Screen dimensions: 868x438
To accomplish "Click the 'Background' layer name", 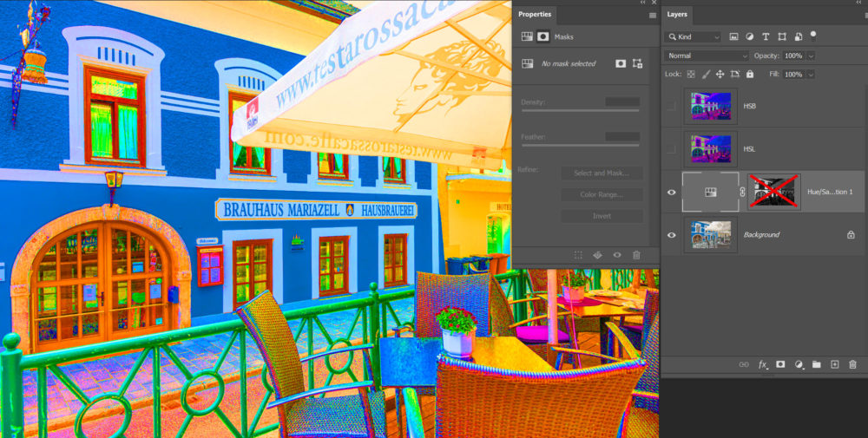I will [x=761, y=235].
